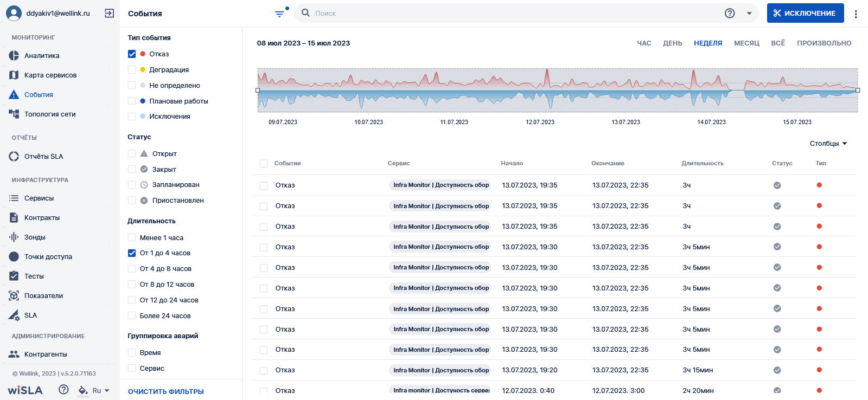Sort by Длительность column header
This screenshot has width=868, height=400.
point(703,163)
